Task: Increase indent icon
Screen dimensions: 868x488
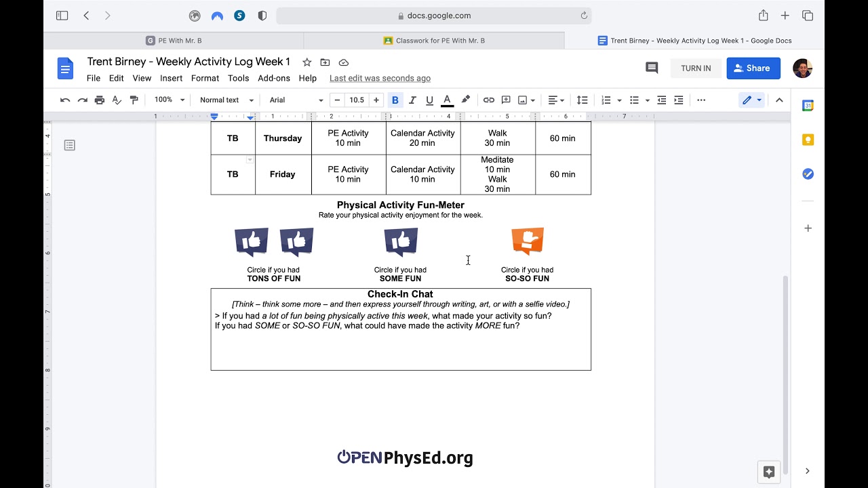Action: coord(678,100)
